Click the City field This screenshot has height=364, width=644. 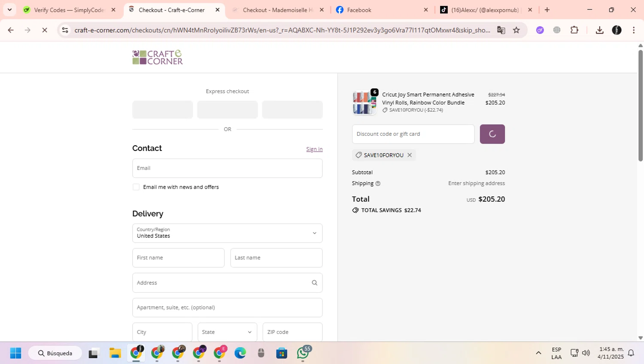click(162, 332)
